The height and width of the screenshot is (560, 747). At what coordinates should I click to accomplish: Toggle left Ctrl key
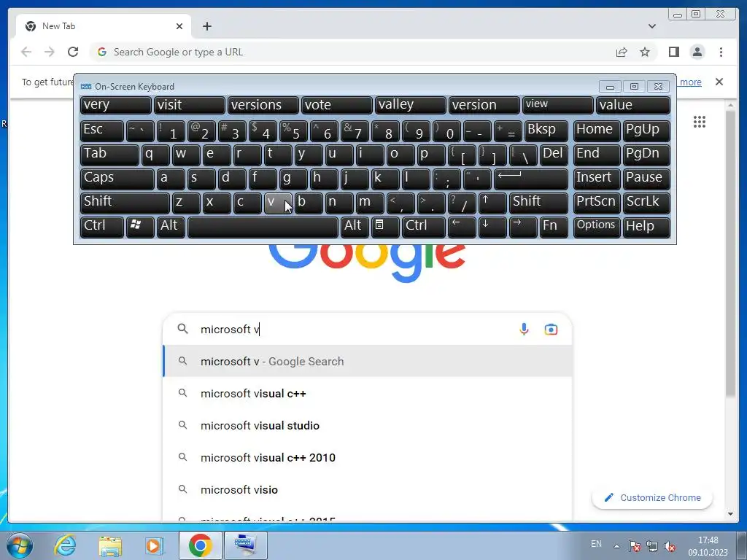tap(102, 226)
